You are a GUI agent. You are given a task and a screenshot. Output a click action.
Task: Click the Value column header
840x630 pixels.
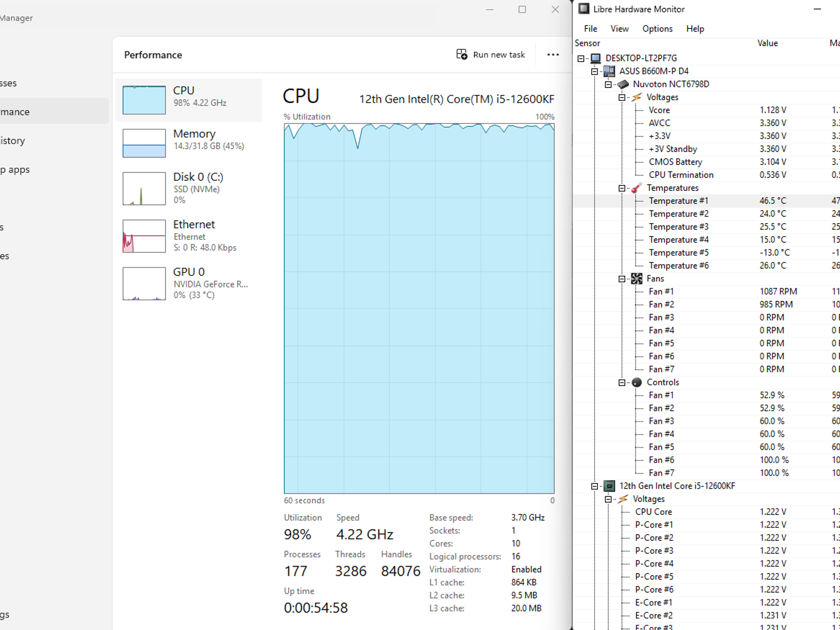767,43
